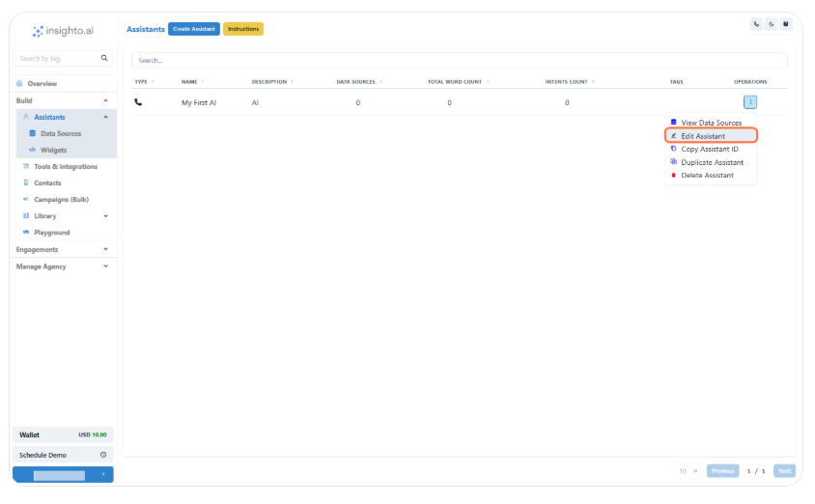This screenshot has width=815, height=504.
Task: Click the Data Sources database icon in sidebar
Action: click(32, 133)
